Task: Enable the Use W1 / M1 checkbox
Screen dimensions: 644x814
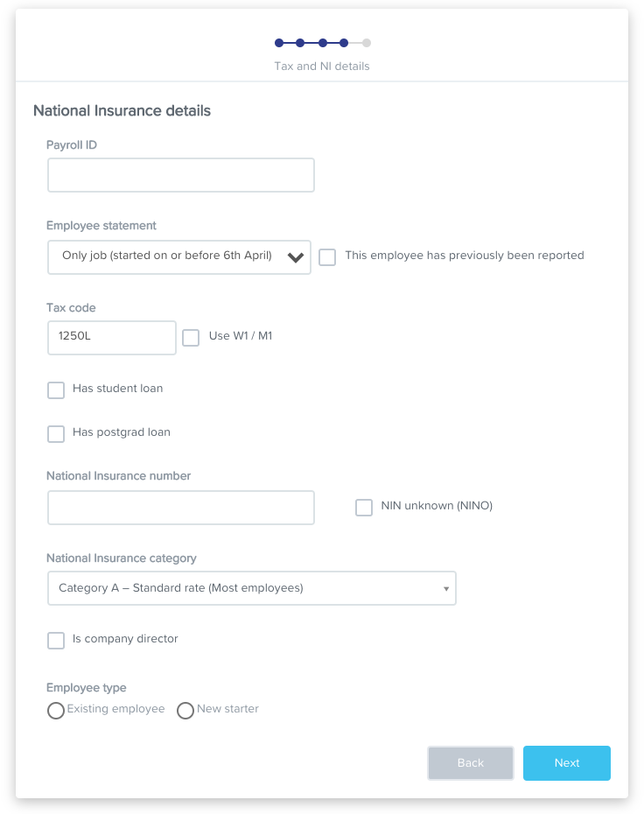Action: (x=191, y=338)
